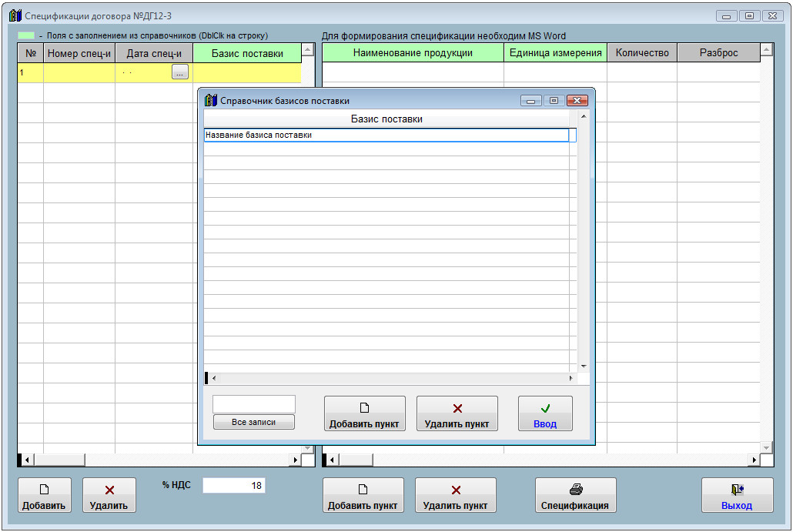This screenshot has height=532, width=793.
Task: Click Удалить пункт in basis directory dialog
Action: click(457, 413)
